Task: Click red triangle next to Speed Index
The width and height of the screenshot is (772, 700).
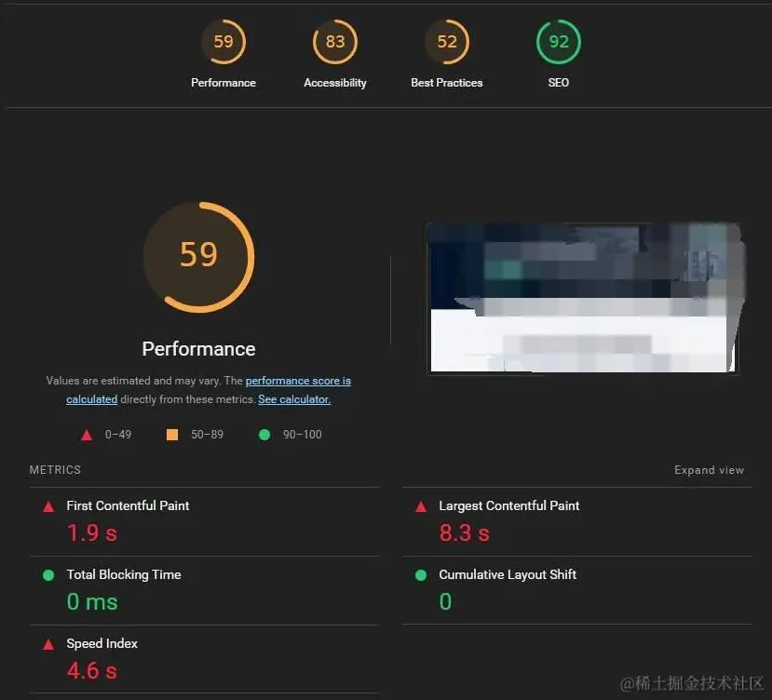Action: tap(48, 644)
